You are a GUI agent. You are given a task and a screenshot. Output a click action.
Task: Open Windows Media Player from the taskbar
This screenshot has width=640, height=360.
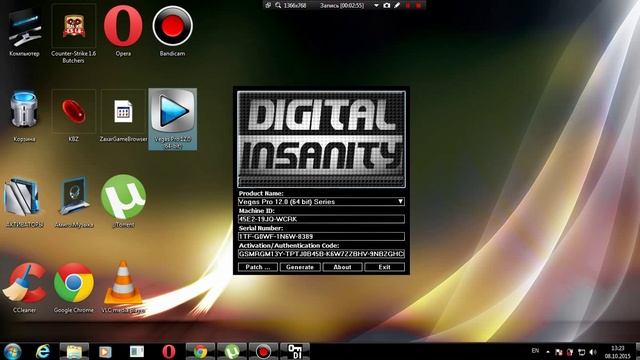click(x=105, y=351)
